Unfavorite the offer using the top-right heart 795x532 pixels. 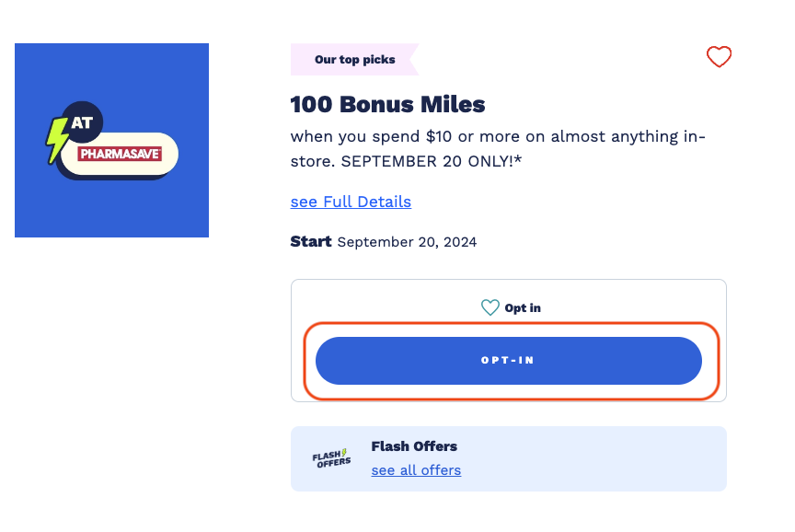[x=719, y=57]
